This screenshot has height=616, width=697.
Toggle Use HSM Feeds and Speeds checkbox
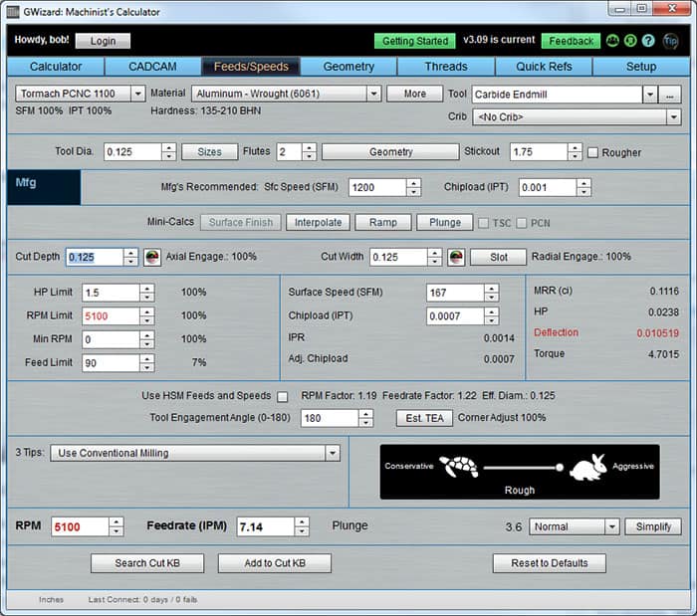point(282,396)
